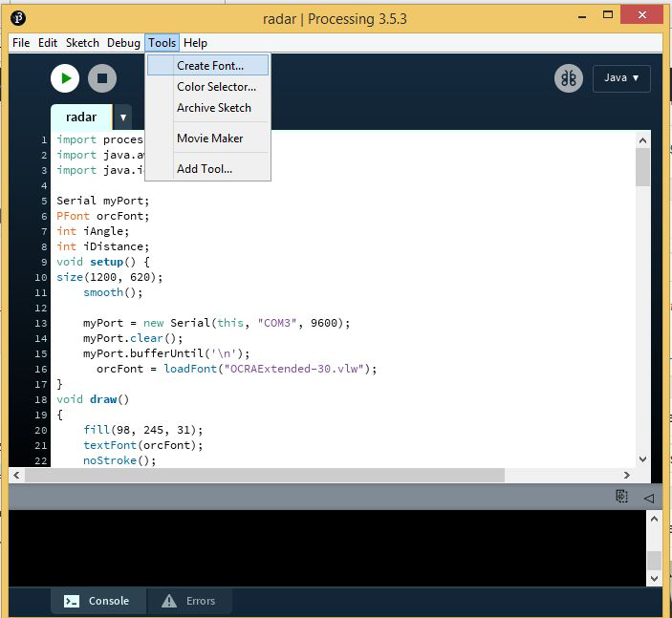This screenshot has height=618, width=672.
Task: Click the Run sketch play button
Action: [x=65, y=78]
